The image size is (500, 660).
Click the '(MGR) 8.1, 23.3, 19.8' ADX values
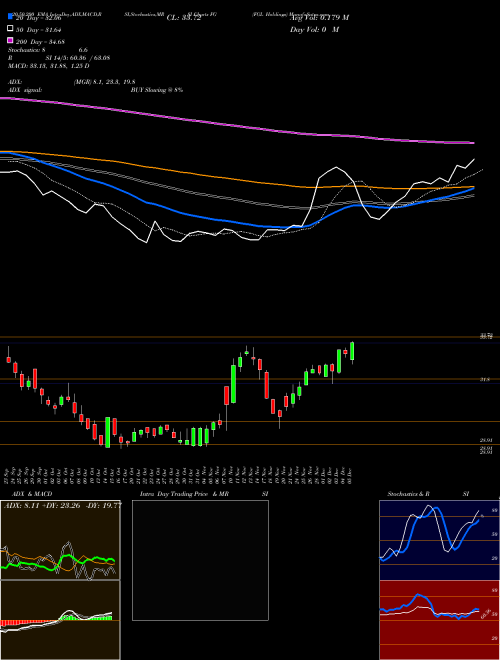(104, 82)
